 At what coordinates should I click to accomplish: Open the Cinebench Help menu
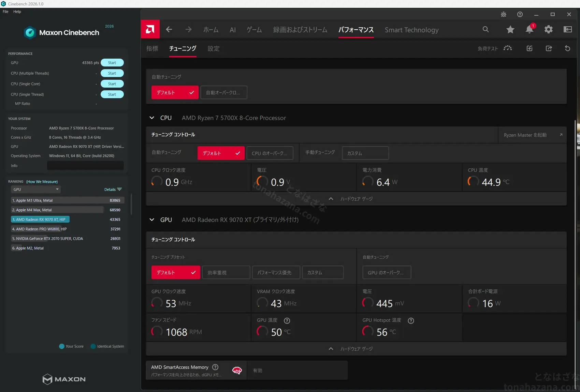point(17,12)
